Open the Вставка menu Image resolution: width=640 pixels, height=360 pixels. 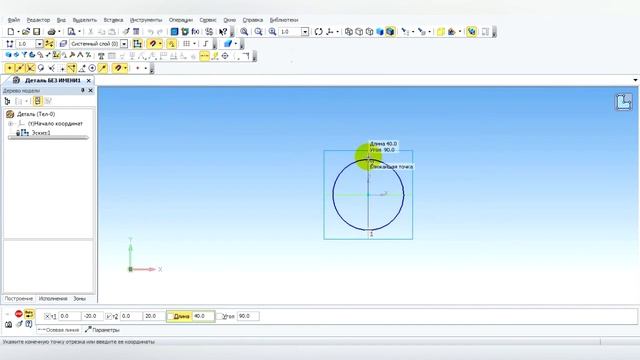[x=113, y=20]
